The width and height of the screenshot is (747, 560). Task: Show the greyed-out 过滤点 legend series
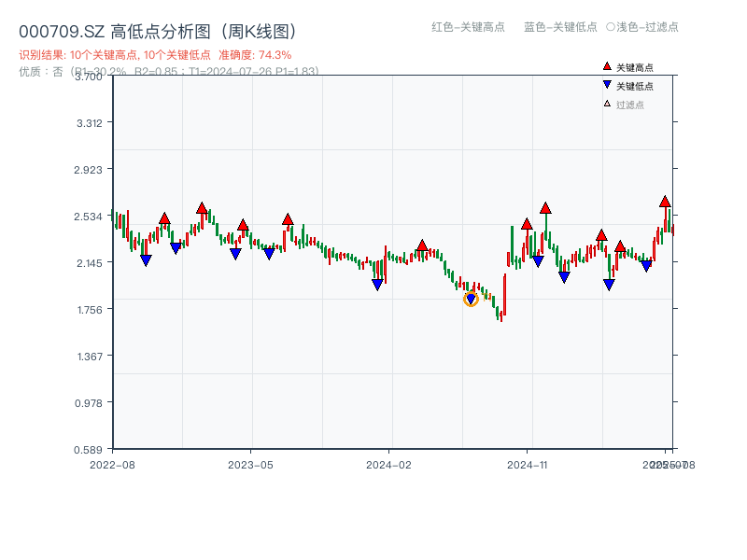tap(630, 105)
